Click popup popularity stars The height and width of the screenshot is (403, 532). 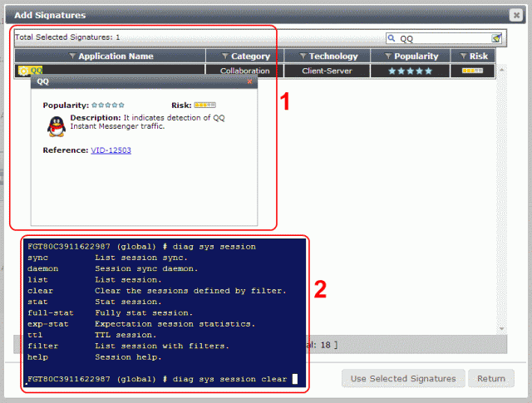pos(108,106)
